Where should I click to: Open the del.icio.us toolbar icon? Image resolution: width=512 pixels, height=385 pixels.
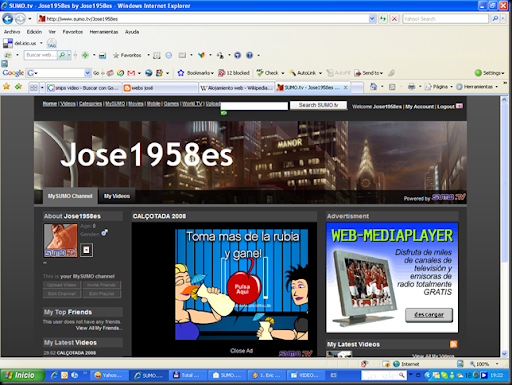click(8, 43)
